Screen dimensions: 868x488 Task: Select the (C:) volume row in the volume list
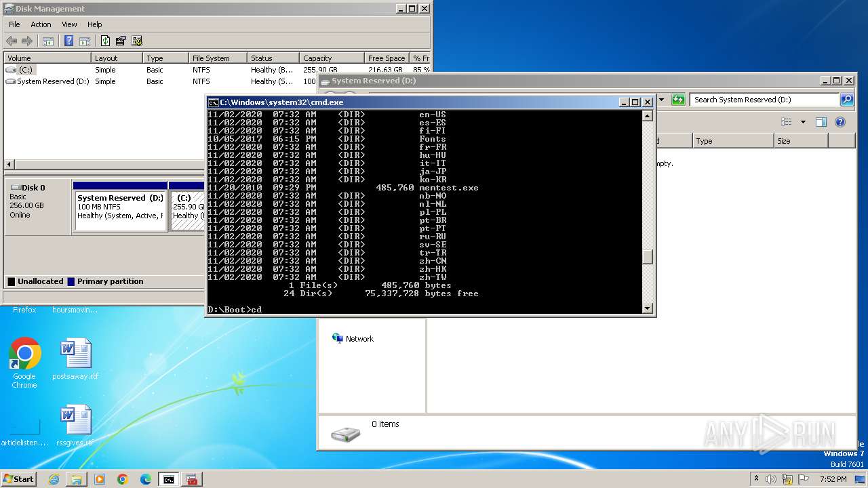(217, 70)
